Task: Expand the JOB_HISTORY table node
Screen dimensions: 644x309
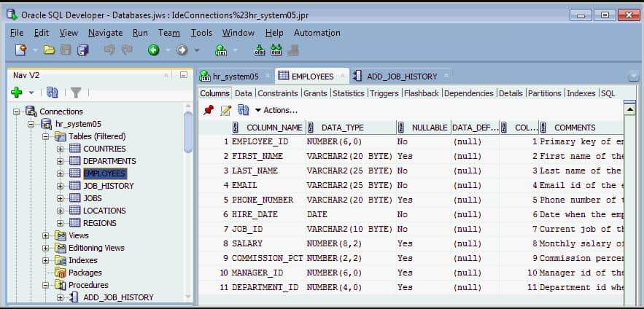Action: [x=61, y=186]
